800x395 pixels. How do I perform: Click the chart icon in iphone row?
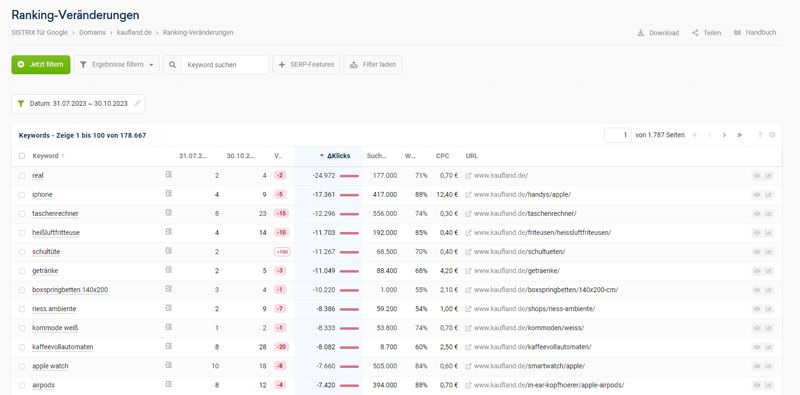tap(769, 194)
